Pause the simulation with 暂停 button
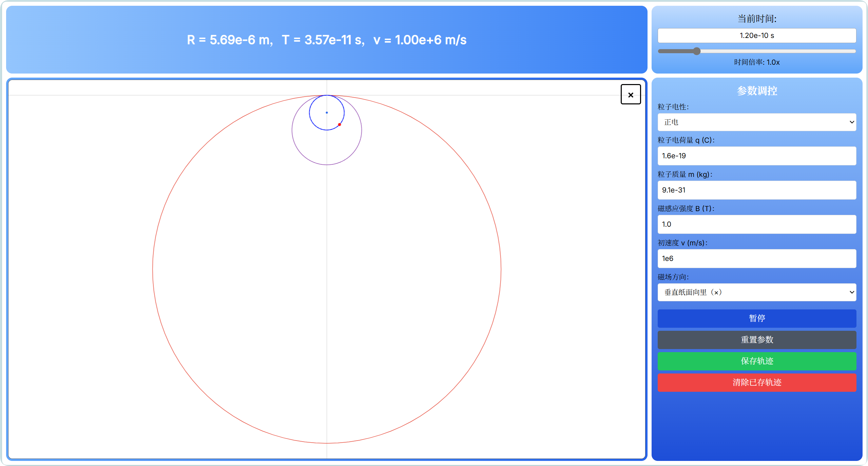The height and width of the screenshot is (466, 868). pyautogui.click(x=757, y=318)
